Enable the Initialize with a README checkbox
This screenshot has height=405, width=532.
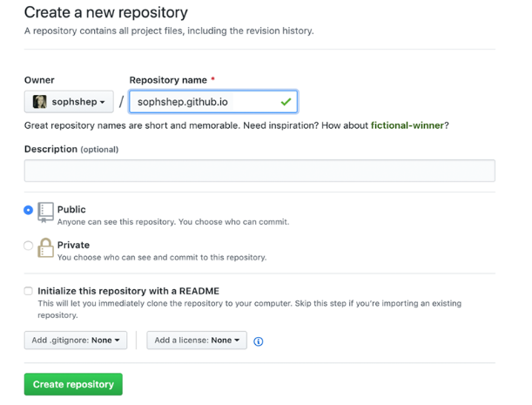[29, 291]
